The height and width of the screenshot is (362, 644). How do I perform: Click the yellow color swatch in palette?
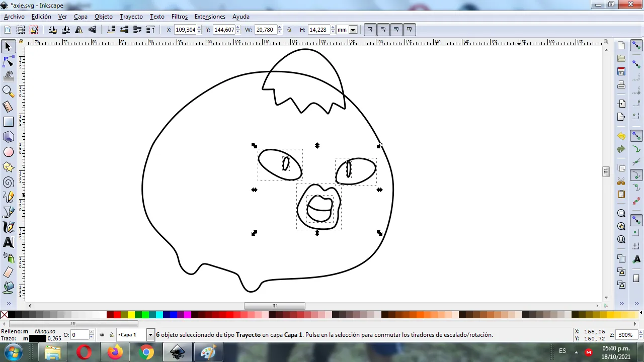[x=131, y=315]
